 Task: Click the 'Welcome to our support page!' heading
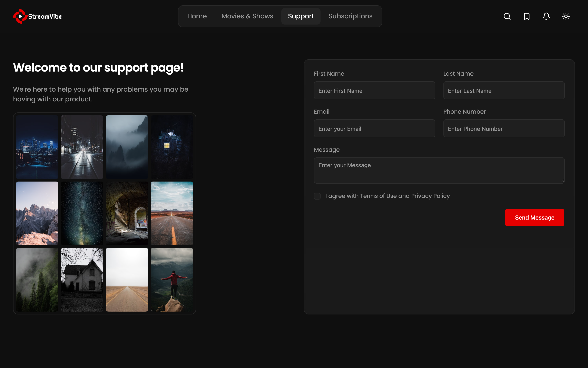(x=98, y=68)
